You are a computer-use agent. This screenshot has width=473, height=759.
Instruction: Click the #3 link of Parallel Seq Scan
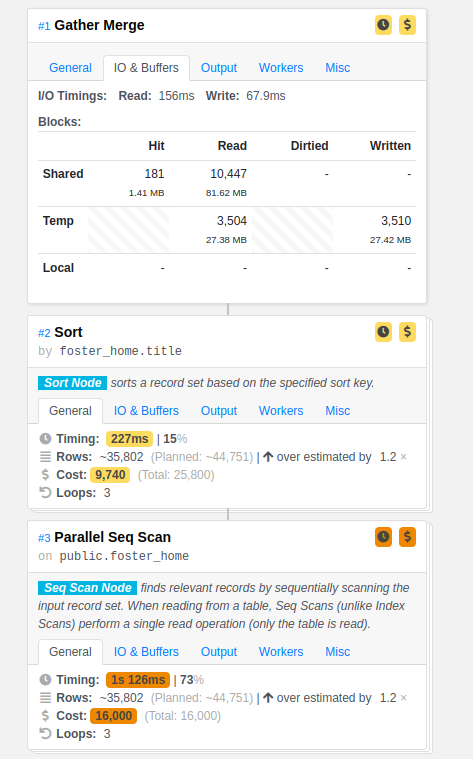tap(44, 538)
